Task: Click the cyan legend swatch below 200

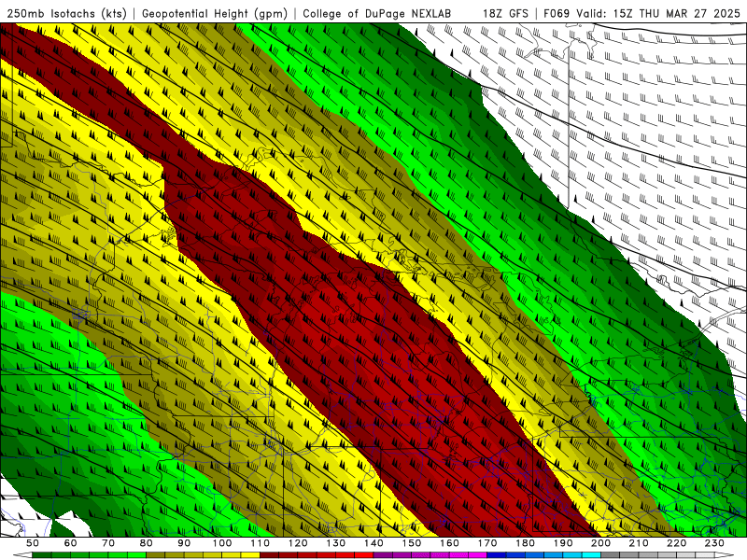Action: coord(591,555)
